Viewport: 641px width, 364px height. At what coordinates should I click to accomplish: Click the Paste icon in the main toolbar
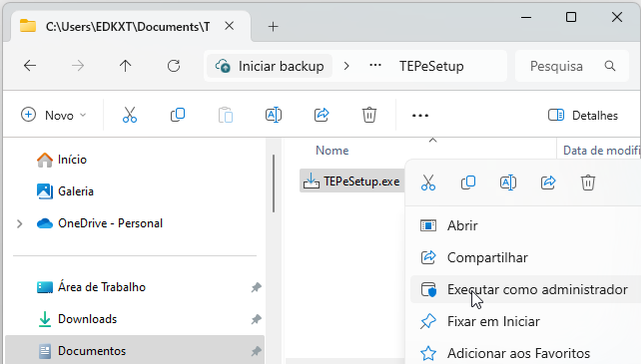226,116
